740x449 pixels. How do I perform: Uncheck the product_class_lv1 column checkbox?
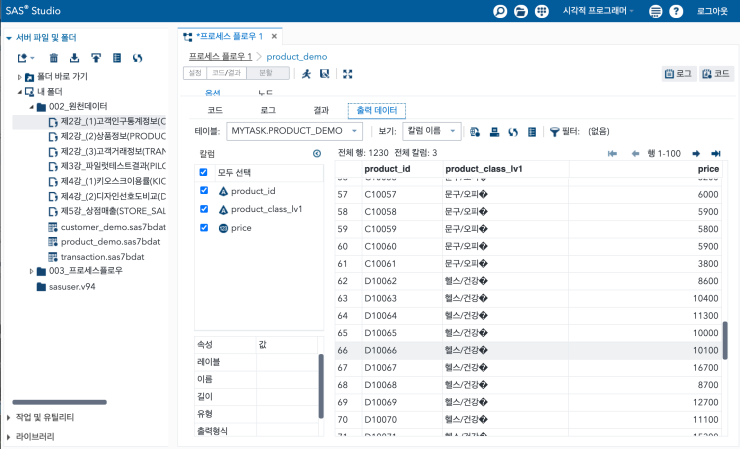[204, 209]
